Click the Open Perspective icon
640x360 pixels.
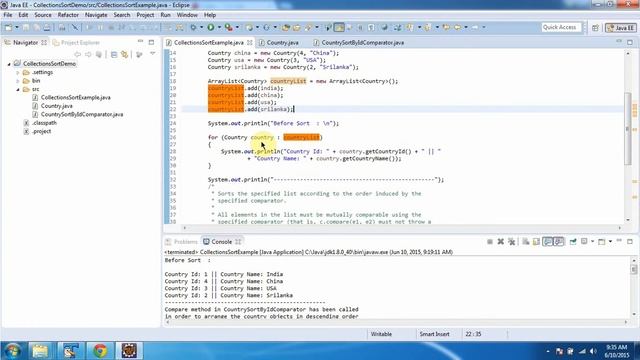[x=595, y=28]
